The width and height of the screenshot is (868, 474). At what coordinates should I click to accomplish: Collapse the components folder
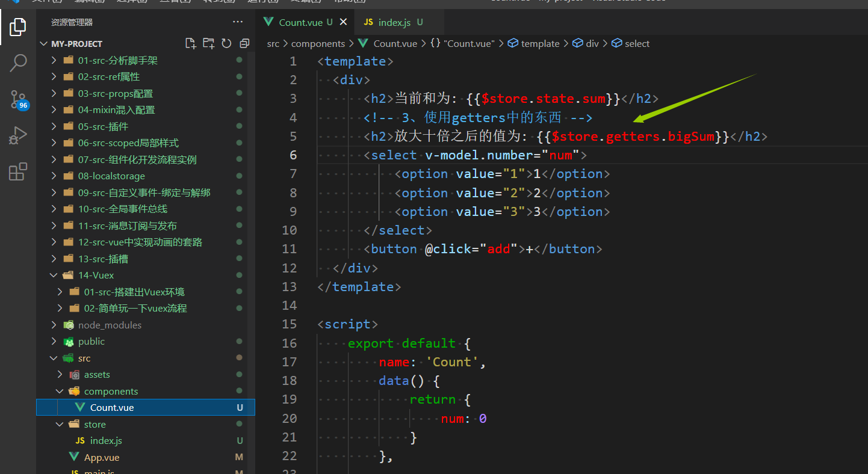click(x=146, y=391)
